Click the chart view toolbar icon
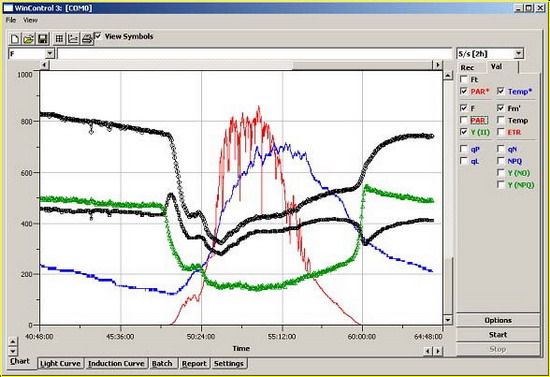550x377 pixels. 73,39
